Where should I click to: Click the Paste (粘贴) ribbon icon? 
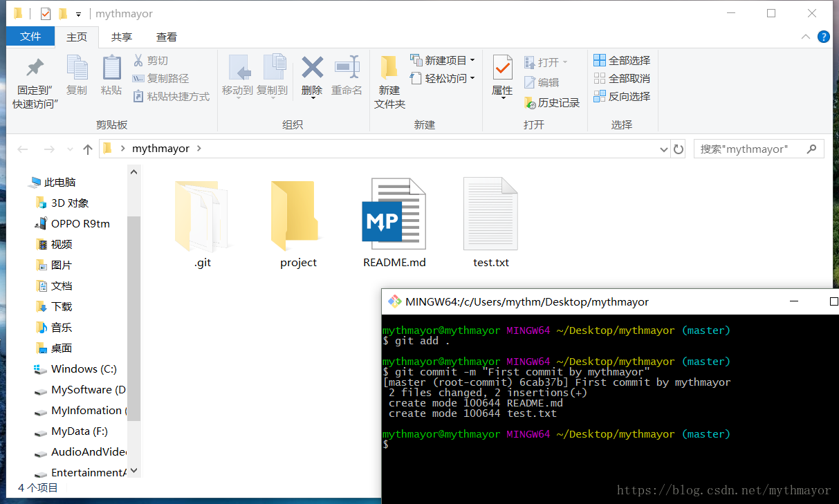[x=111, y=68]
